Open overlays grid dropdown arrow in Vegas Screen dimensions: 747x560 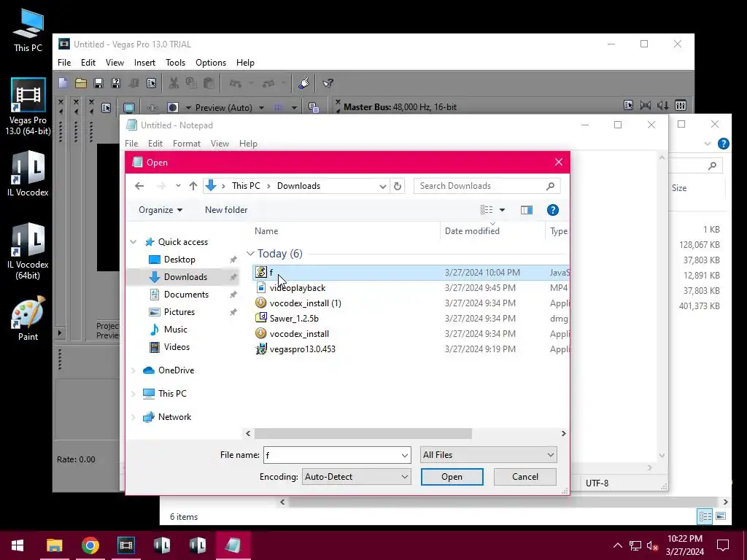tap(294, 108)
